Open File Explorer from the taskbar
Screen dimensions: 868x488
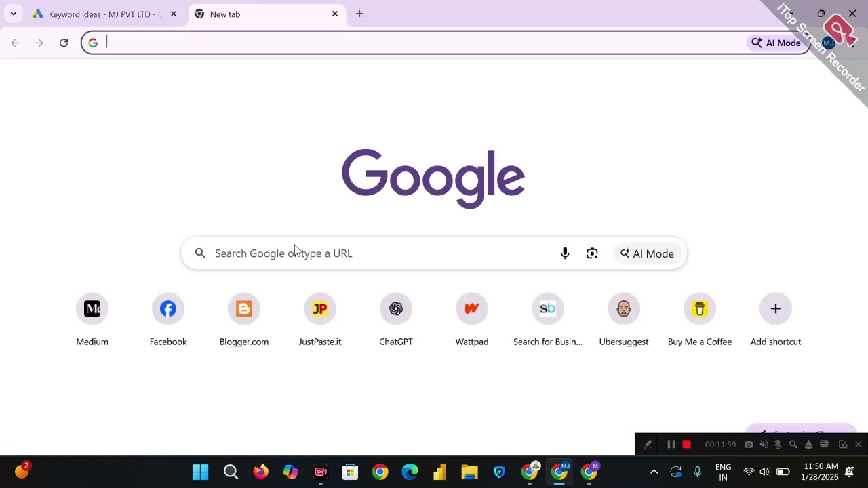(x=469, y=472)
